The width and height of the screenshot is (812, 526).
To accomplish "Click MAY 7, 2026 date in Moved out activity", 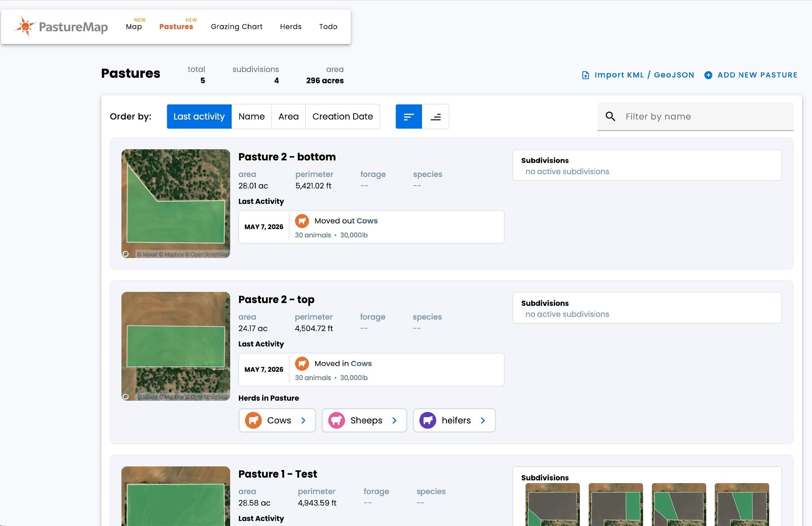I will coord(264,227).
